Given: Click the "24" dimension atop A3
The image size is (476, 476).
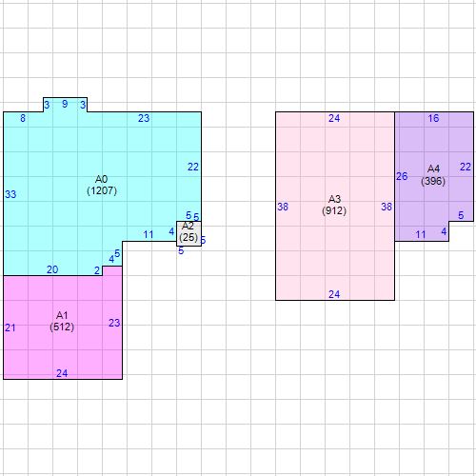Looking at the screenshot, I should (334, 118).
